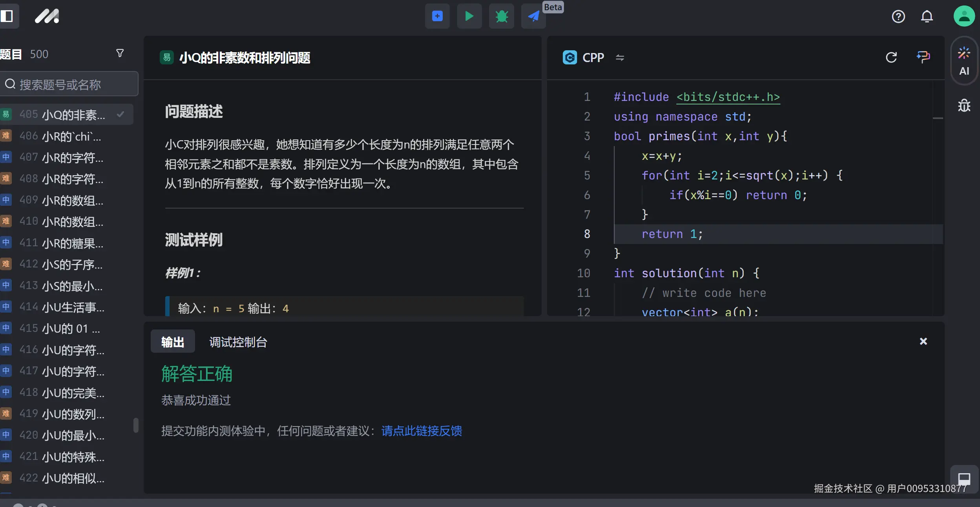This screenshot has height=507, width=980.
Task: Switch language using the swap arrows icon
Action: (x=620, y=58)
